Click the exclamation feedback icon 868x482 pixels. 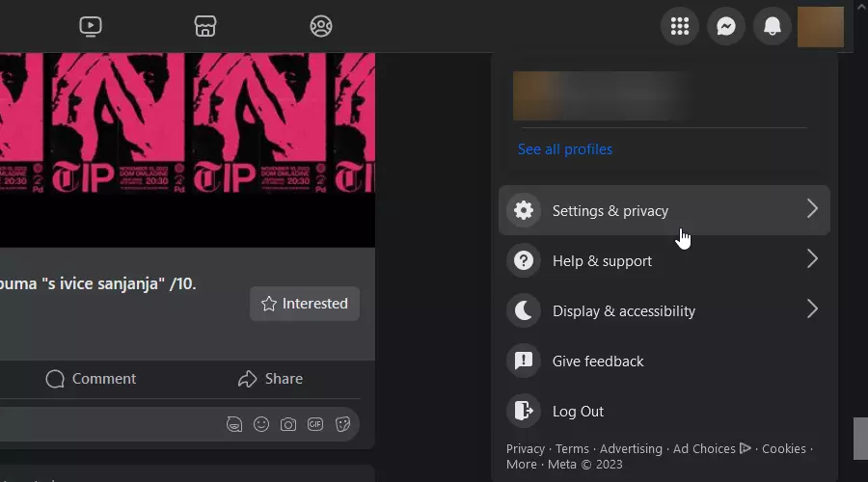point(523,361)
